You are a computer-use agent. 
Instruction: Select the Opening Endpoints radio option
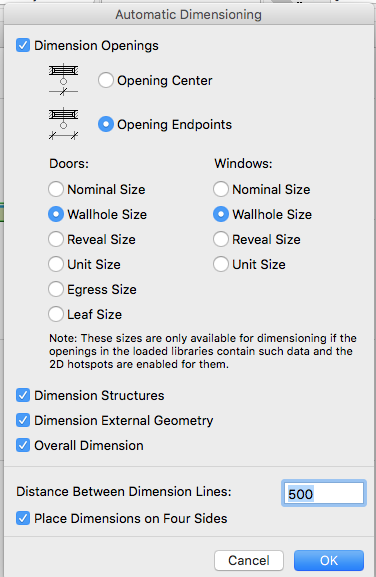point(106,124)
